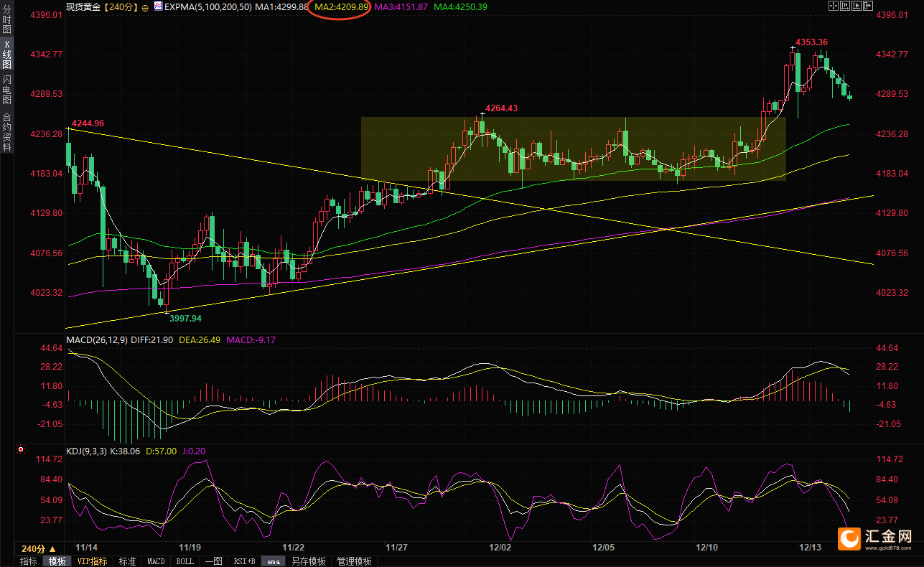
Task: Open the 合约资料 side tab
Action: pos(6,132)
